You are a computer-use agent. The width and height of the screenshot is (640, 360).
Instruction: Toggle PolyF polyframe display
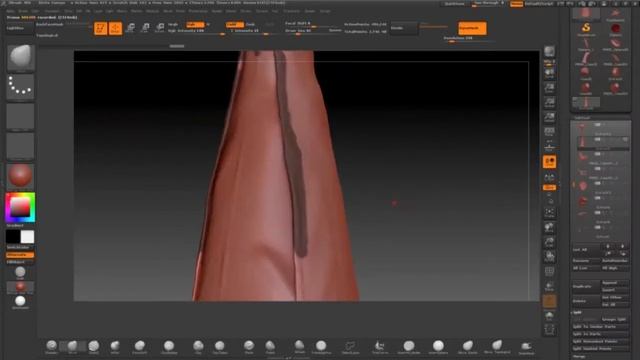[549, 272]
